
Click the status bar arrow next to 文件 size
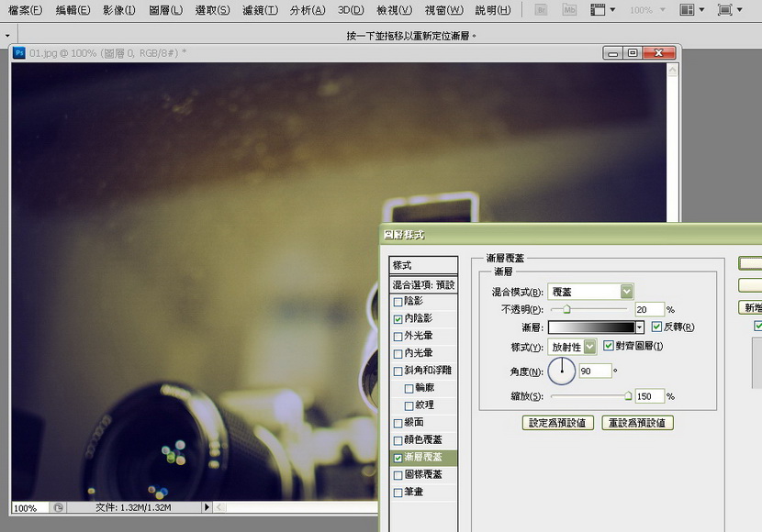tap(207, 507)
